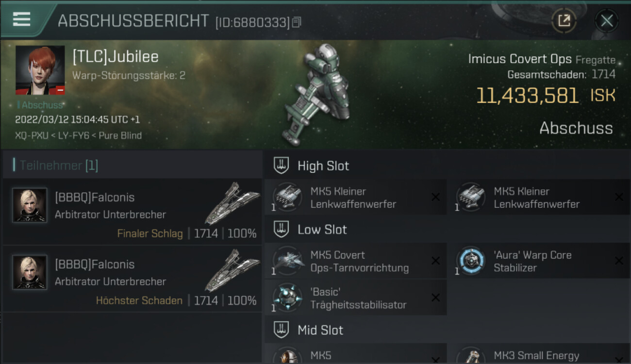View Jubilee's pilot portrait
631x364 pixels.
coord(40,70)
